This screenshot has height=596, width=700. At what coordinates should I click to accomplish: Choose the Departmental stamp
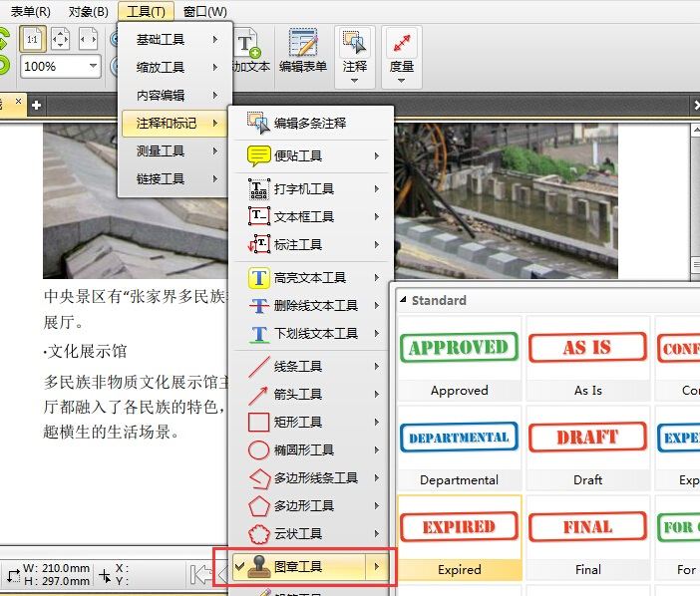coord(460,447)
